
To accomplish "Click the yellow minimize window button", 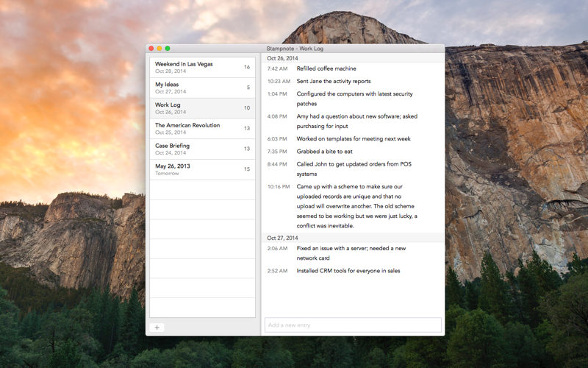I will pos(159,49).
